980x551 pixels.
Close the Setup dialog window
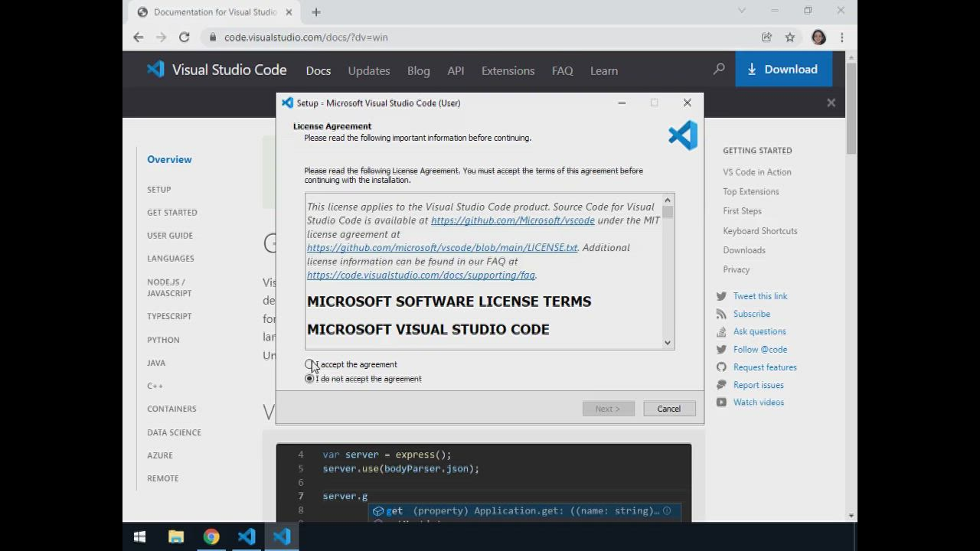[687, 103]
